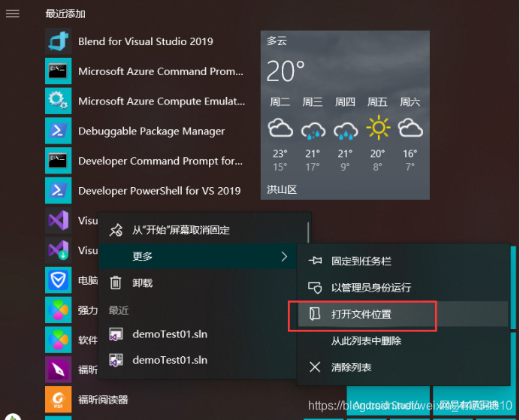Click the 多云 condition text on weather tile

[277, 41]
